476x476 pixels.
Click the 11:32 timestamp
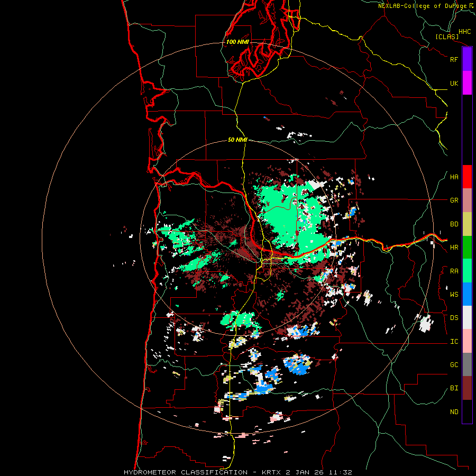(x=340, y=472)
